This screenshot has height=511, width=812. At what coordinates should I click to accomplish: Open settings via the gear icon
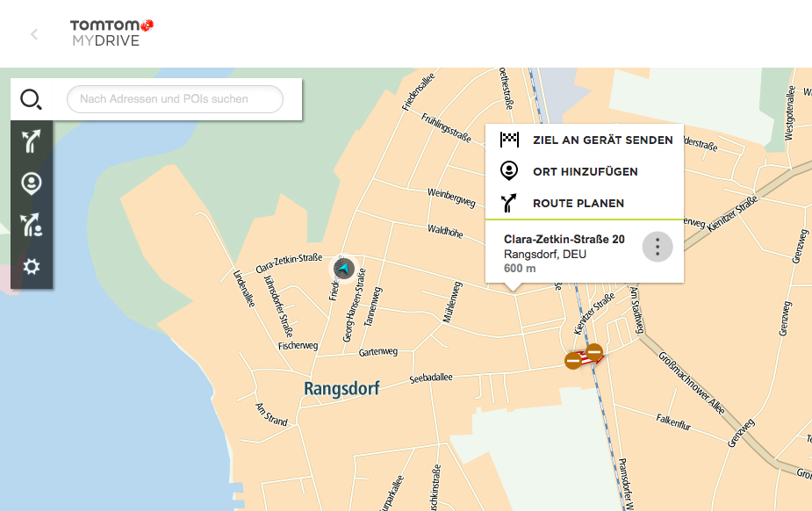point(32,266)
